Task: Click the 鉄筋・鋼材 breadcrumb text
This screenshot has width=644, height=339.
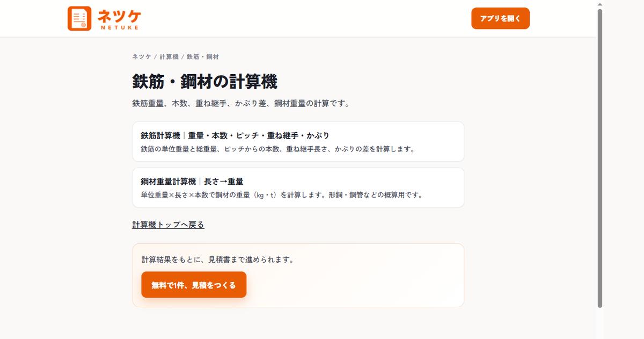Action: pyautogui.click(x=203, y=56)
